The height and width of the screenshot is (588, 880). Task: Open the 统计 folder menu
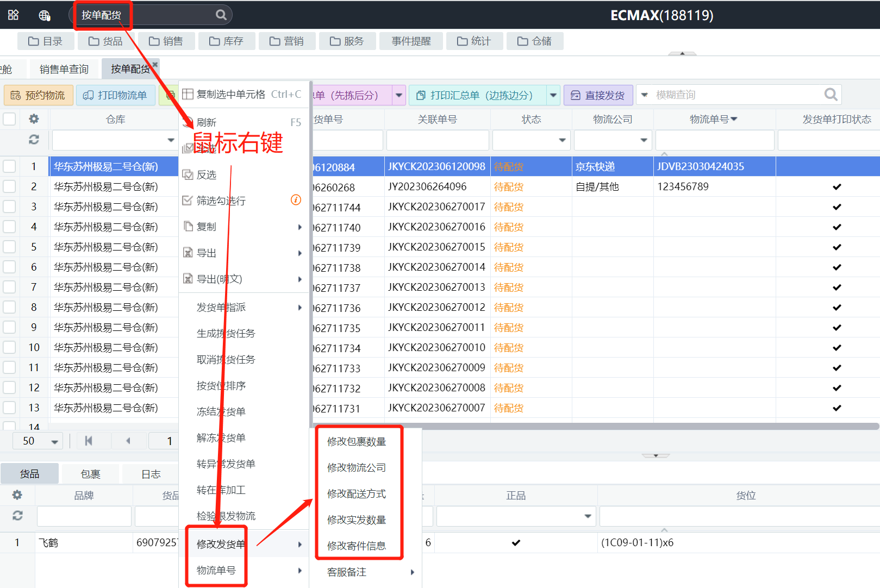point(474,41)
